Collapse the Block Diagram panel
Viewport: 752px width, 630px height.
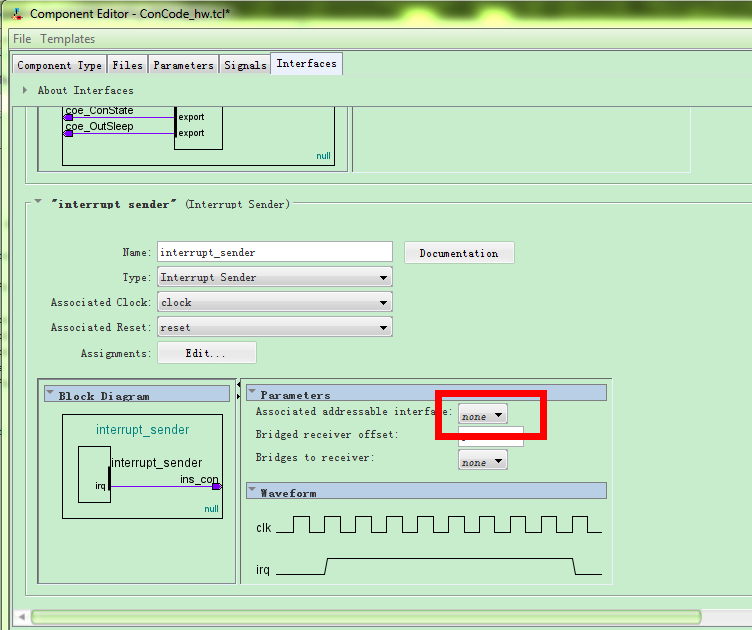pyautogui.click(x=50, y=393)
